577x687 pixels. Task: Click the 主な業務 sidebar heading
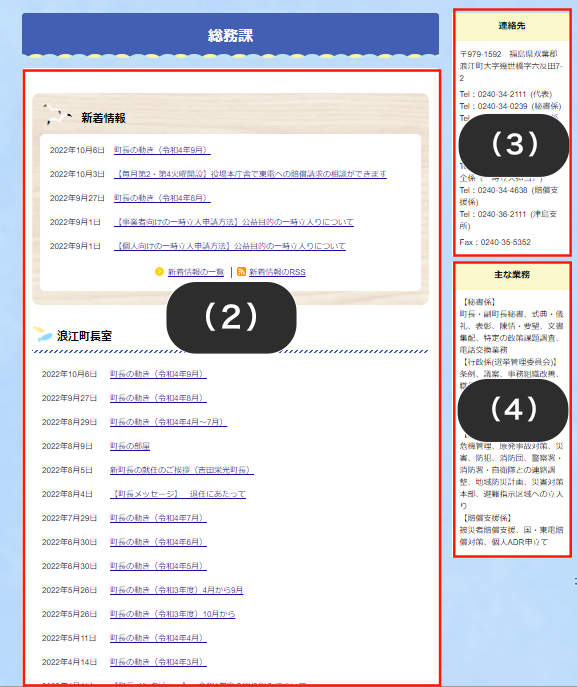click(x=512, y=275)
